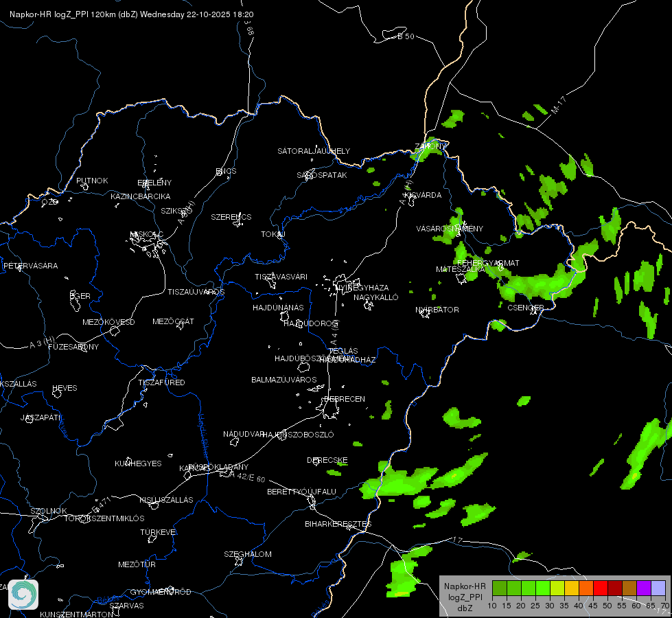Click the SZEGHALOM town label
This screenshot has width=672, height=618.
(248, 554)
